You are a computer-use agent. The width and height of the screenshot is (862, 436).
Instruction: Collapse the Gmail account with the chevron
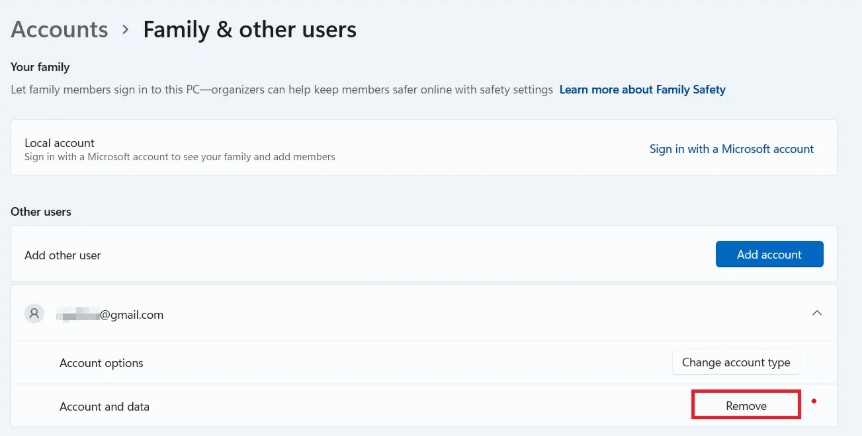(816, 314)
